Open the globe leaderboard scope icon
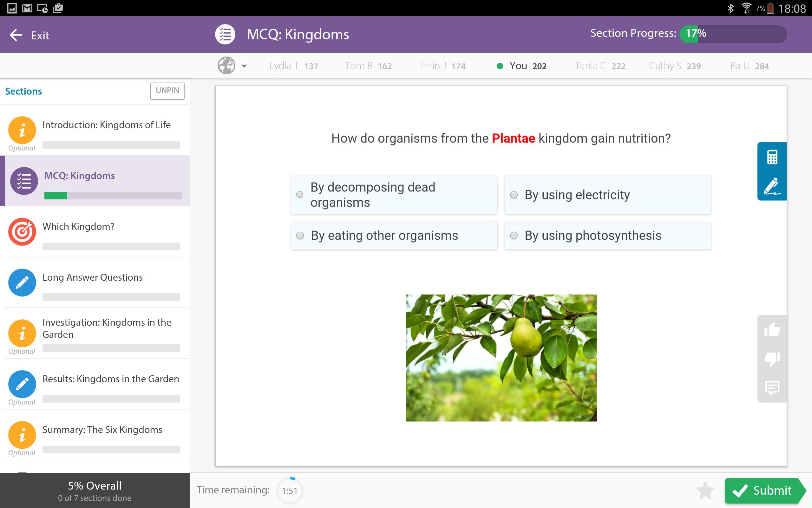Screen dimensions: 812x508 coord(226,65)
